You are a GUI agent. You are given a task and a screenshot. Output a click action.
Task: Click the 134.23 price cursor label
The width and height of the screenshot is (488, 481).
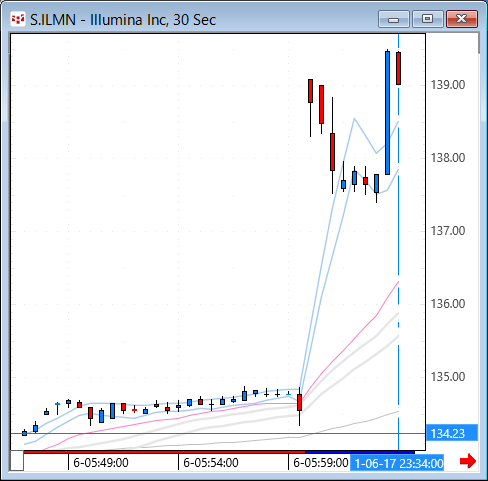(x=452, y=434)
